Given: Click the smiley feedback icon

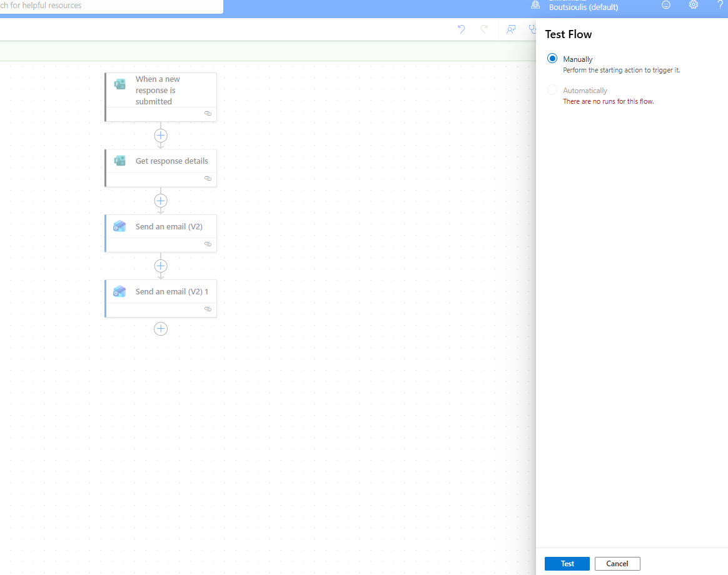Looking at the screenshot, I should [666, 5].
